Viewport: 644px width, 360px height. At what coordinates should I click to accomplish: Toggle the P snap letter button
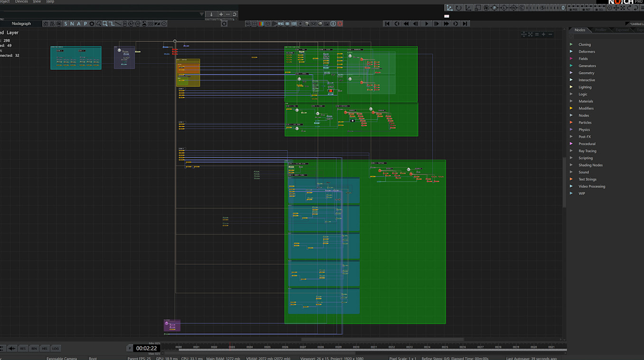click(x=85, y=24)
